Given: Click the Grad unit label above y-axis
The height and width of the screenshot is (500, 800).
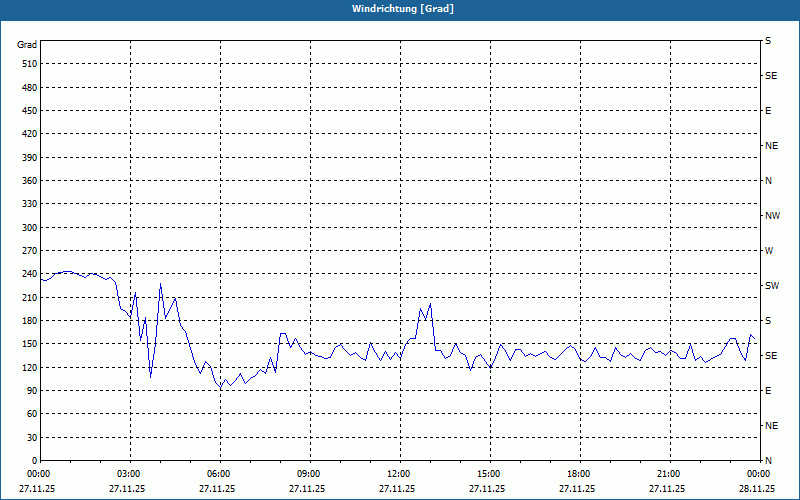Looking at the screenshot, I should (27, 45).
